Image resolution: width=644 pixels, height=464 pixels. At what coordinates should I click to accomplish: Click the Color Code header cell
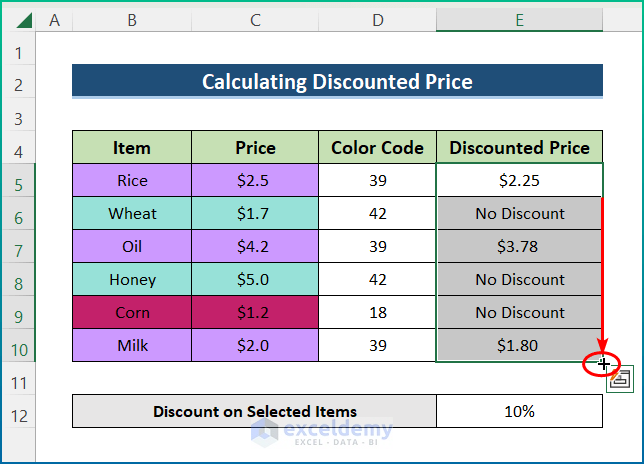377,148
